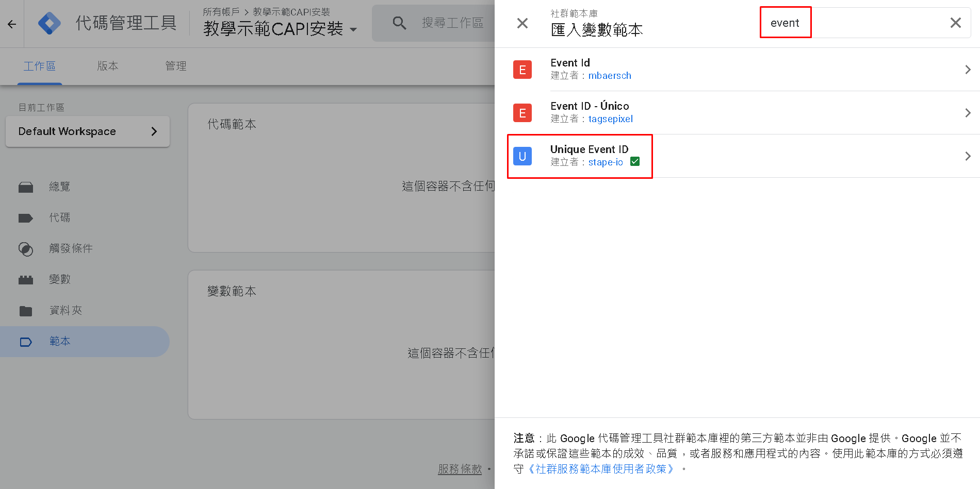The height and width of the screenshot is (489, 980).
Task: Open 變數 in the sidebar
Action: click(60, 279)
